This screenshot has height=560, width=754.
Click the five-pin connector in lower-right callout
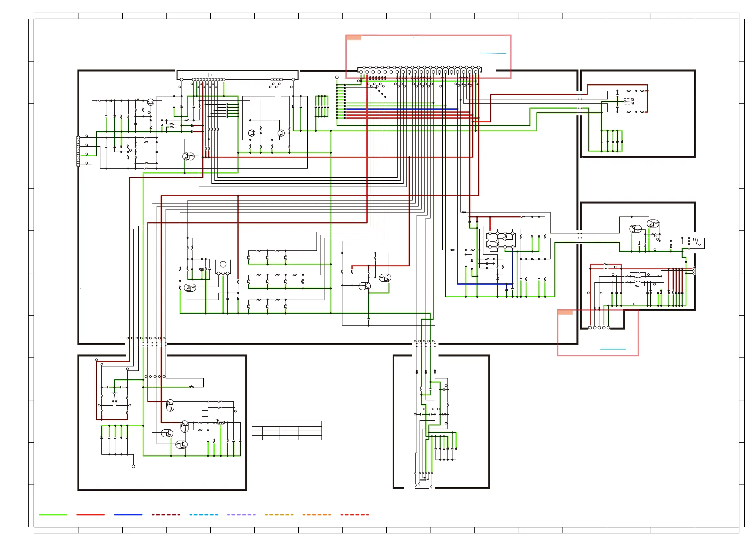coord(599,328)
